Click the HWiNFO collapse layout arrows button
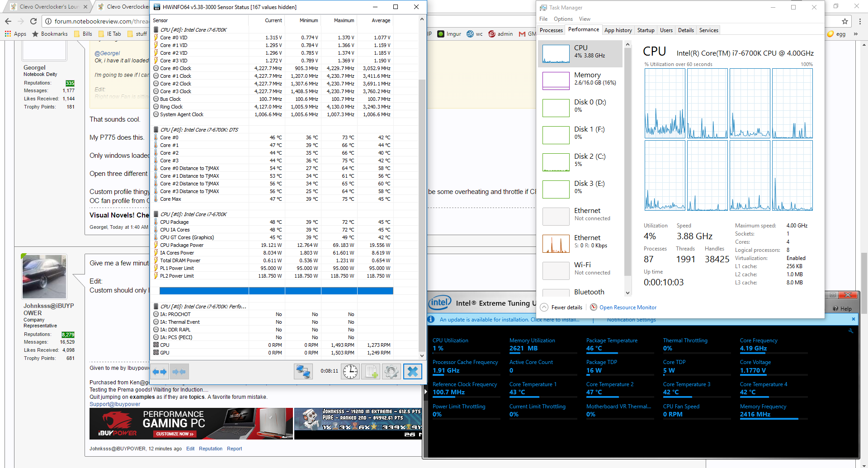868x468 pixels. click(179, 372)
